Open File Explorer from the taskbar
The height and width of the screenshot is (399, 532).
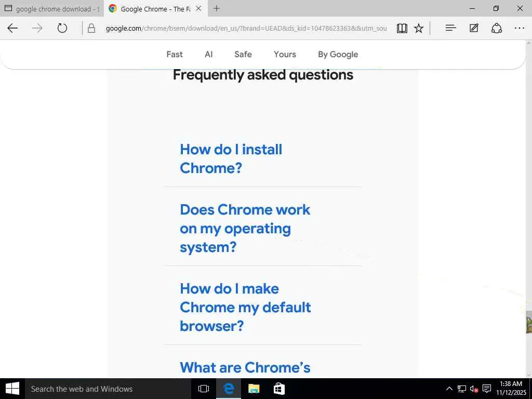coord(254,389)
